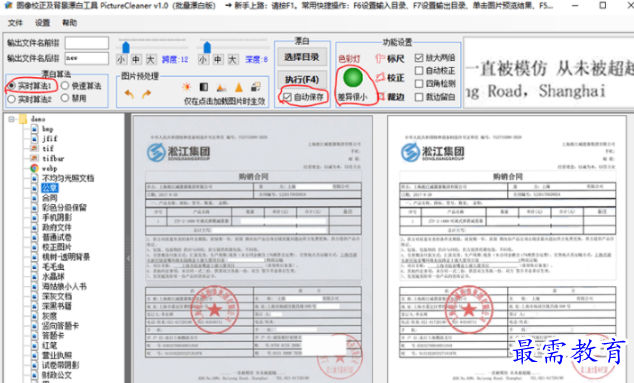The width and height of the screenshot is (634, 383).
Task: Set 深度 to 小 (small) preset
Action: 203,60
